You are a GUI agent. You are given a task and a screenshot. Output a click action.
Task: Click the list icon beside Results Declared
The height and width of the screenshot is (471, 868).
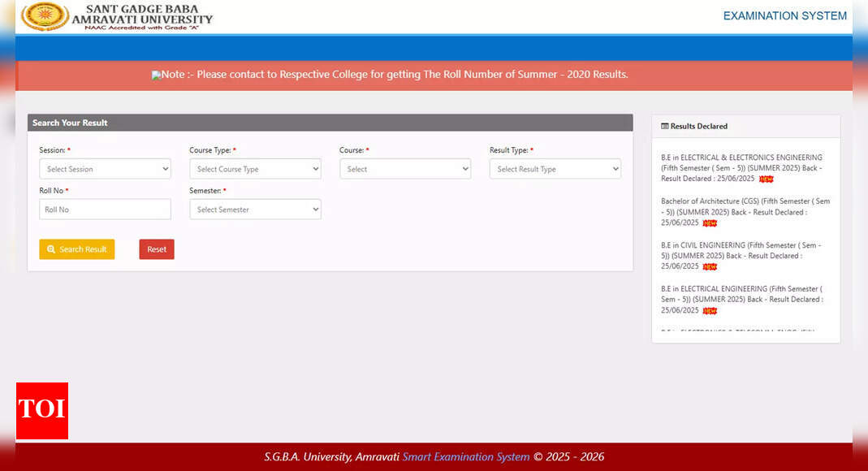[x=664, y=126]
